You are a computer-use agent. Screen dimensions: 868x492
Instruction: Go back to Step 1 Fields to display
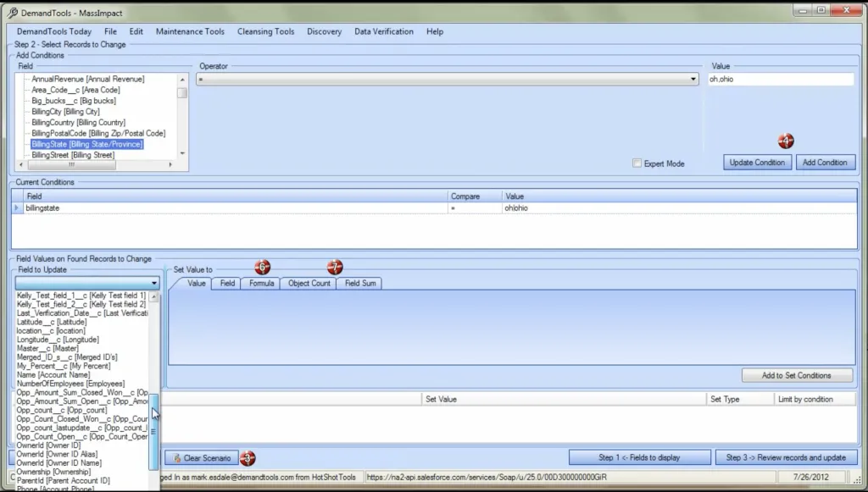click(639, 458)
